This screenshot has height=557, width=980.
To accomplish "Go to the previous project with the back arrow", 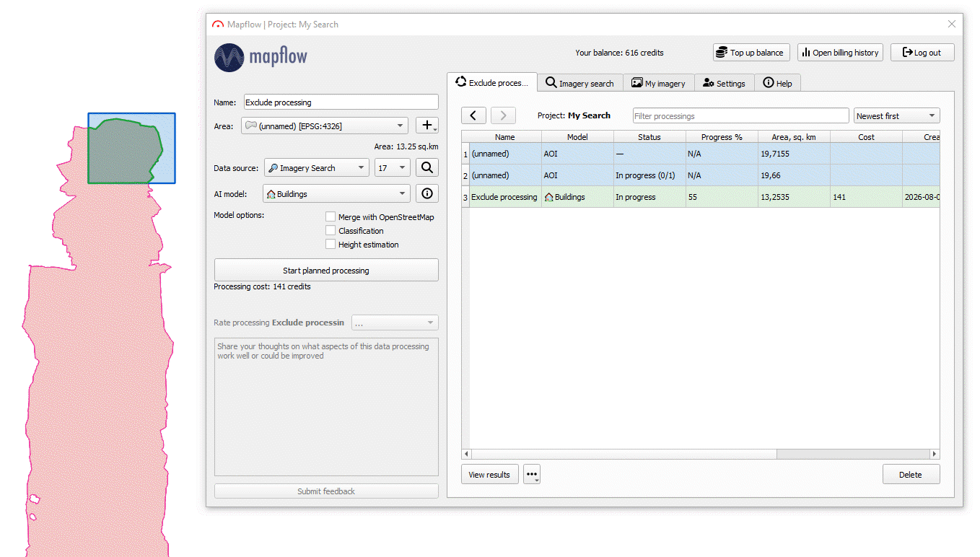I will (x=473, y=115).
